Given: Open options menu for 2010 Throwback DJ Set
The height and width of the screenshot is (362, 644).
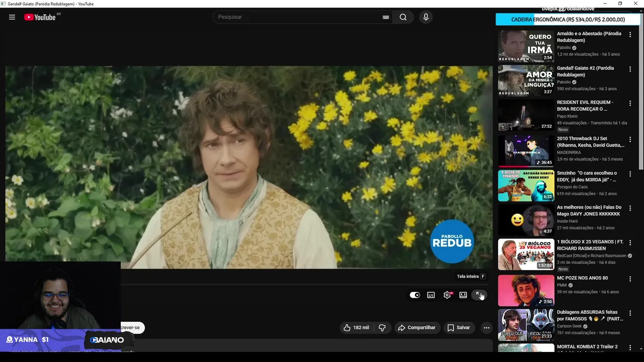Looking at the screenshot, I should [x=630, y=139].
